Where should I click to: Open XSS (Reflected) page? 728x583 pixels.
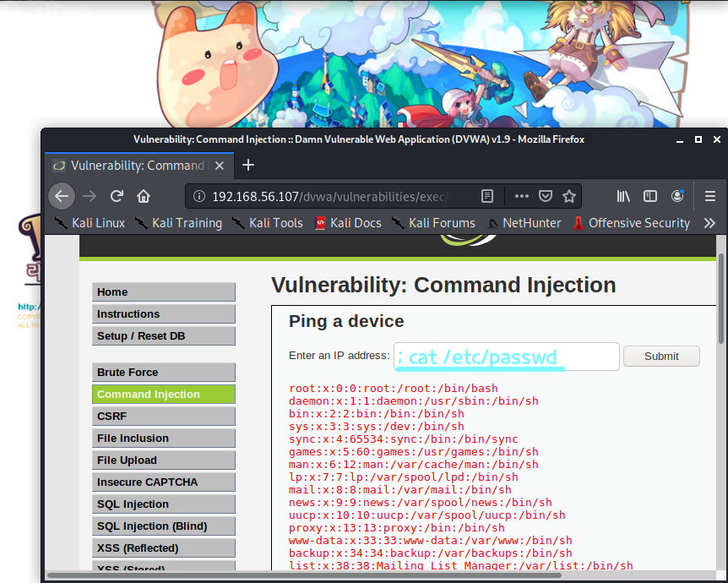pyautogui.click(x=164, y=548)
